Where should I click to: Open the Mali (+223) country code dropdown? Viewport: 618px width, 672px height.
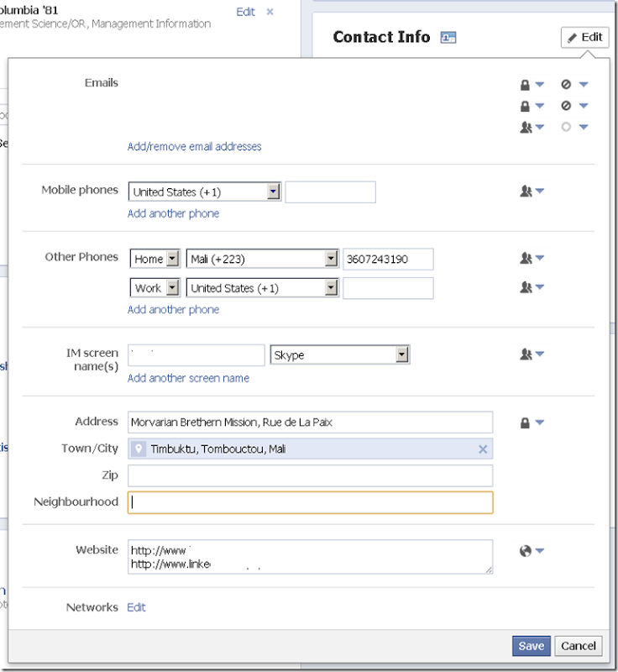click(x=332, y=259)
